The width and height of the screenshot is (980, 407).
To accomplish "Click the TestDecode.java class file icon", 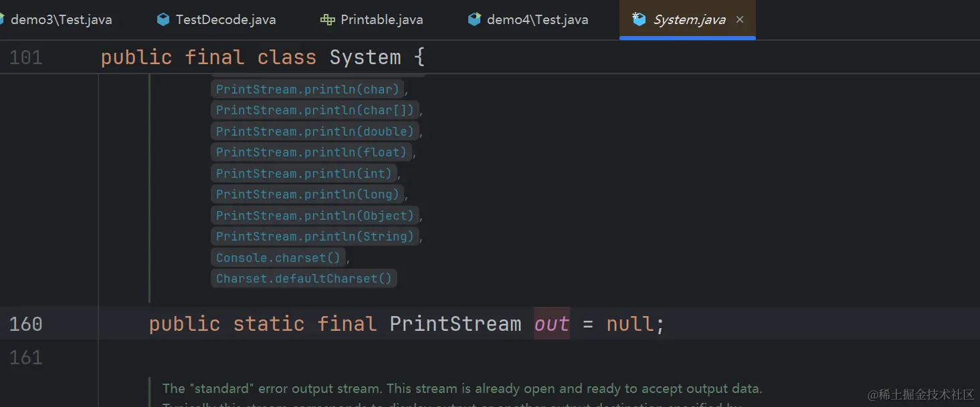I will coord(163,19).
